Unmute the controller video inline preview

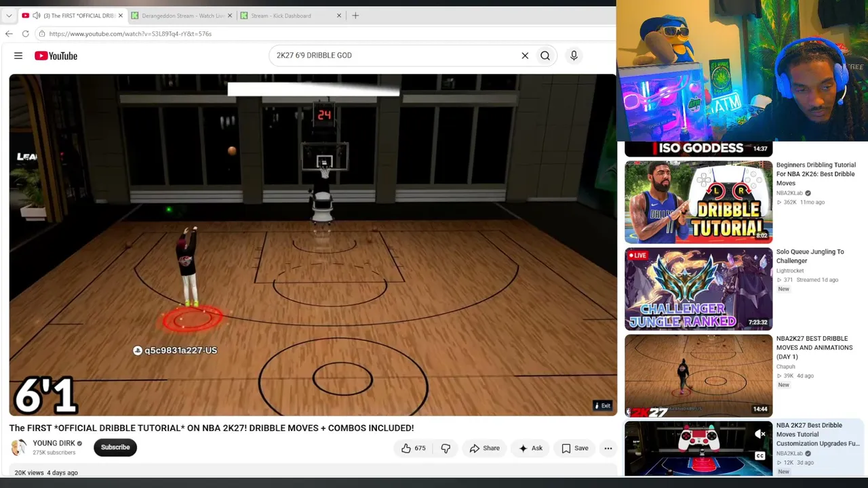(760, 434)
